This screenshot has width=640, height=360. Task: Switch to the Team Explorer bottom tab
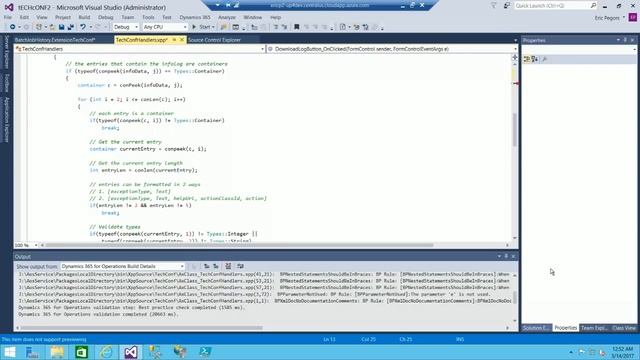click(594, 328)
